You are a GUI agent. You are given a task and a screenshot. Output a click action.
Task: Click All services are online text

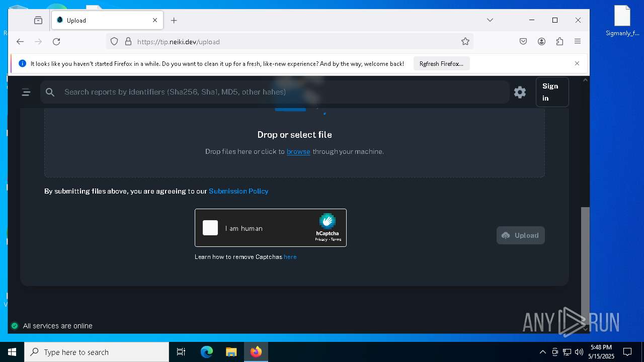58,326
